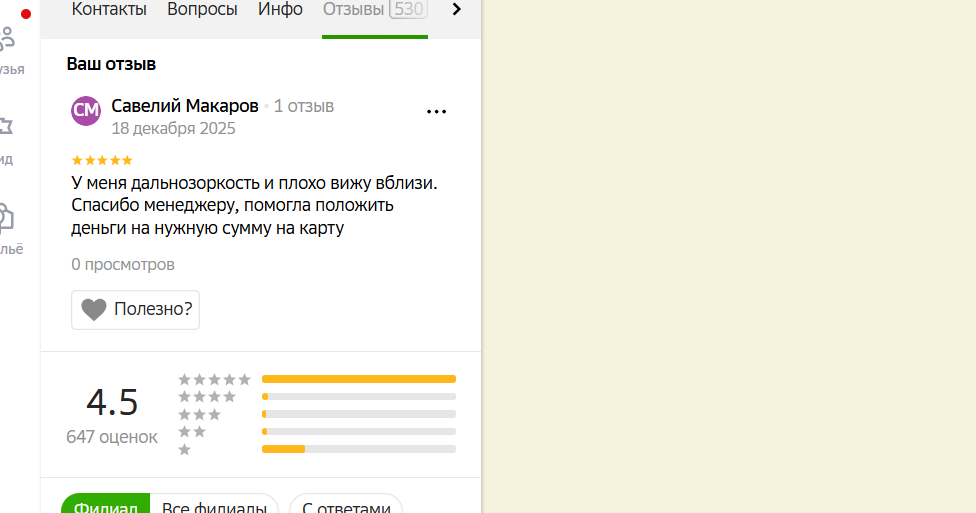Click the right chevron to show more tabs
This screenshot has height=513, width=976.
click(x=457, y=9)
